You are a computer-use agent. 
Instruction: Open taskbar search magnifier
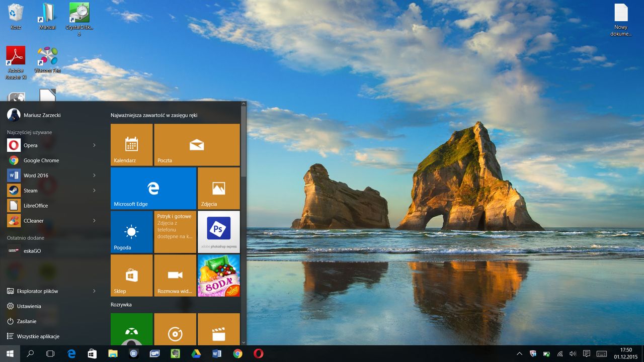(30, 353)
